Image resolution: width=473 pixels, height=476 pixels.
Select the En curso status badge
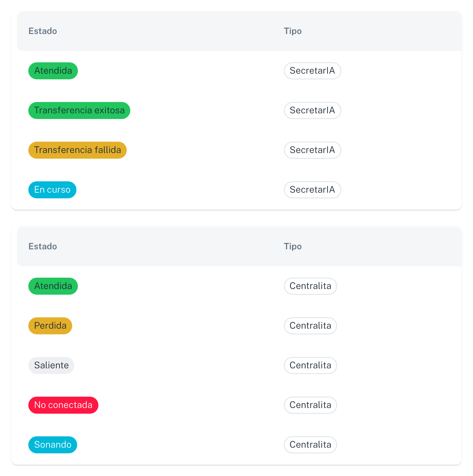pyautogui.click(x=52, y=190)
